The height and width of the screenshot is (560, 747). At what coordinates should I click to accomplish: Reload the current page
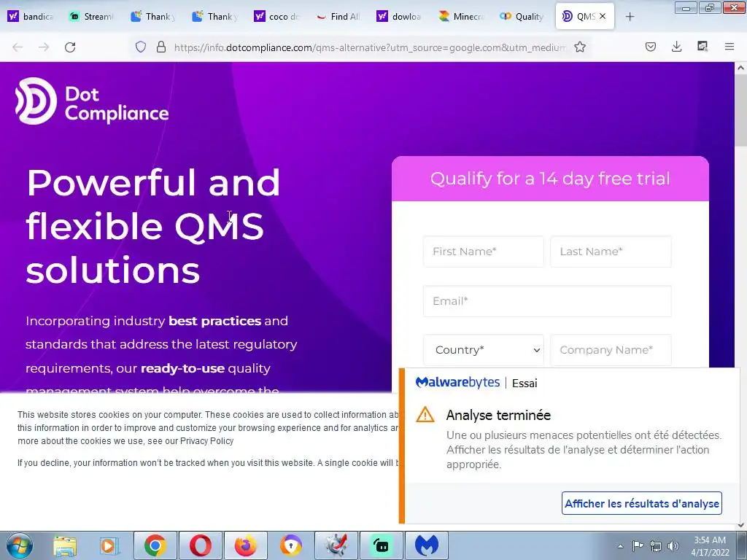[x=70, y=47]
